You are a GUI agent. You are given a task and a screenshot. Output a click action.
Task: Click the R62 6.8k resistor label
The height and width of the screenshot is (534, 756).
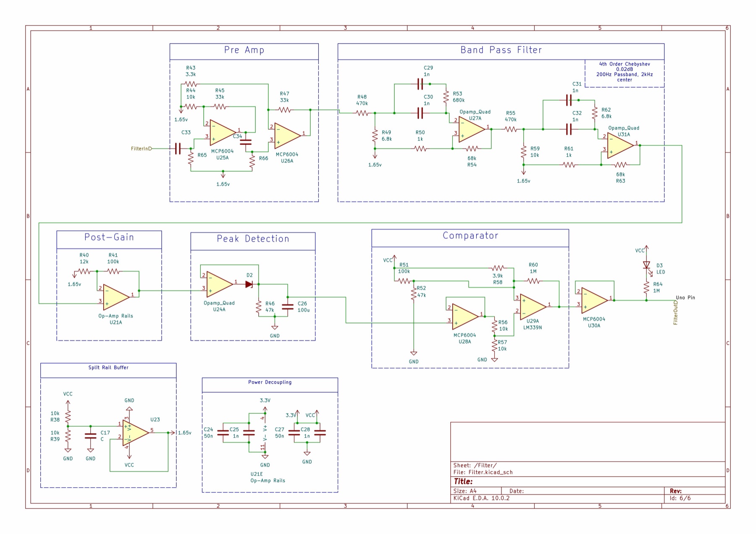[606, 113]
